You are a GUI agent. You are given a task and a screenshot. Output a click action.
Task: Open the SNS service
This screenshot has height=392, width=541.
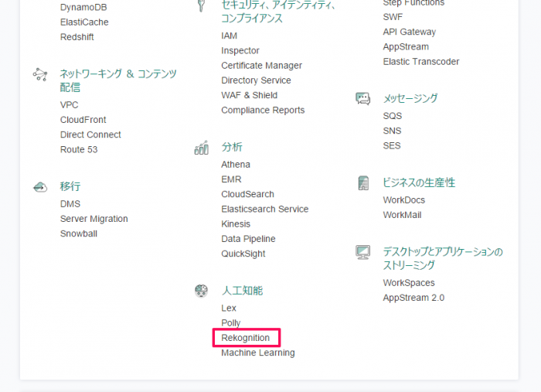point(392,131)
